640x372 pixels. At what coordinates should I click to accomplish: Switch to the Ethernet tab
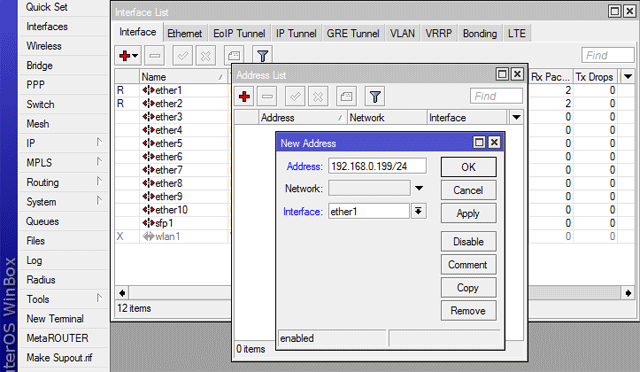pos(184,33)
